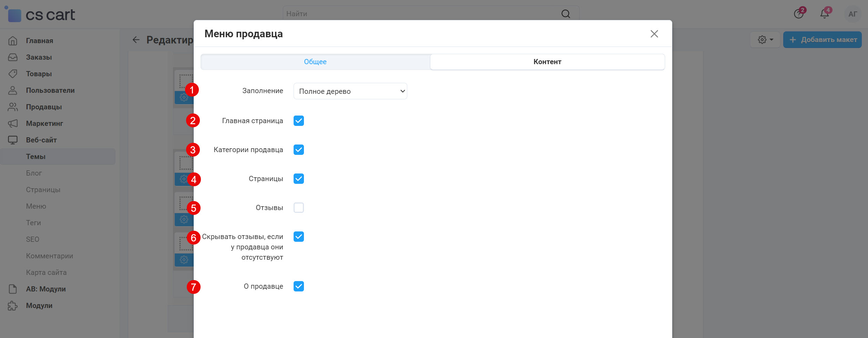Image resolution: width=868 pixels, height=338 pixels.
Task: Open the help center icon
Action: pos(798,14)
